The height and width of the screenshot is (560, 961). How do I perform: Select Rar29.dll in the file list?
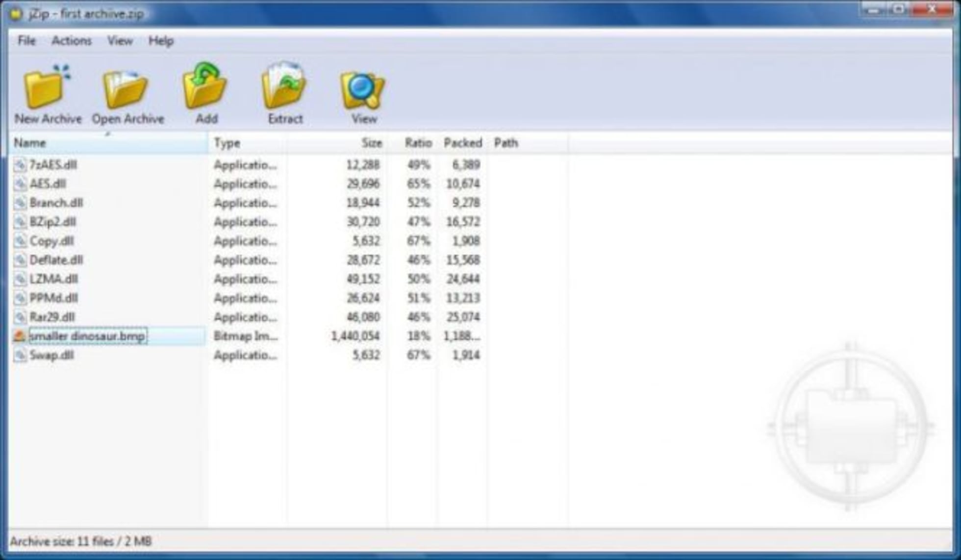[52, 317]
